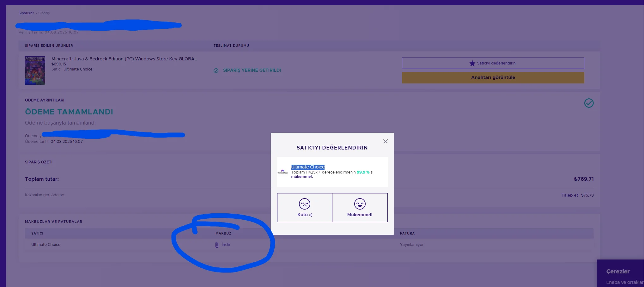Click the SİPARİŞ EDİLEN ÜRÜNLER header
644x287 pixels.
(x=49, y=46)
